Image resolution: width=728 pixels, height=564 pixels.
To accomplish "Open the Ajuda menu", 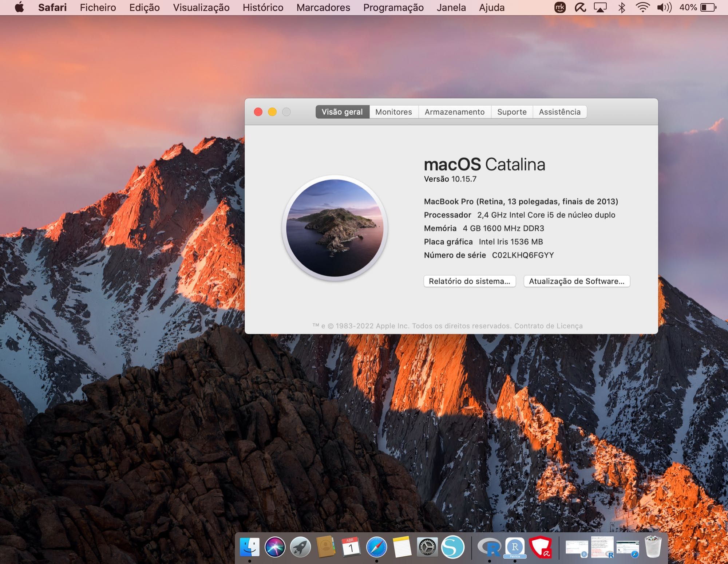I will (x=492, y=7).
